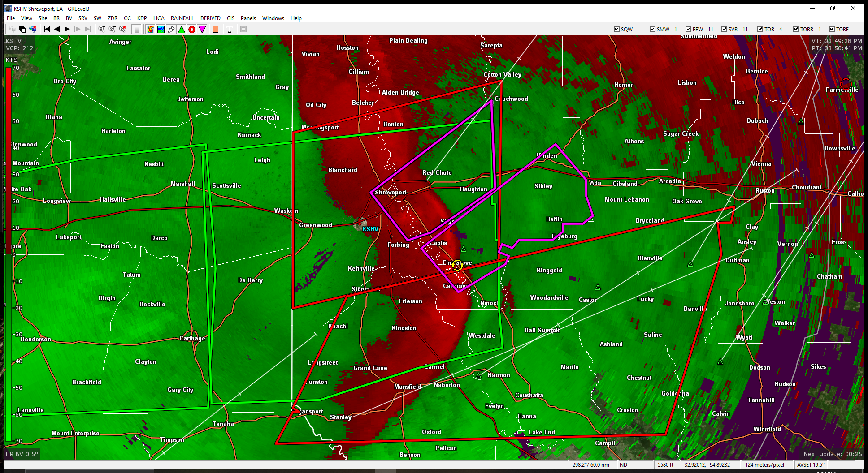Click the square outline icon after text tool
The width and height of the screenshot is (868, 473).
(x=243, y=29)
